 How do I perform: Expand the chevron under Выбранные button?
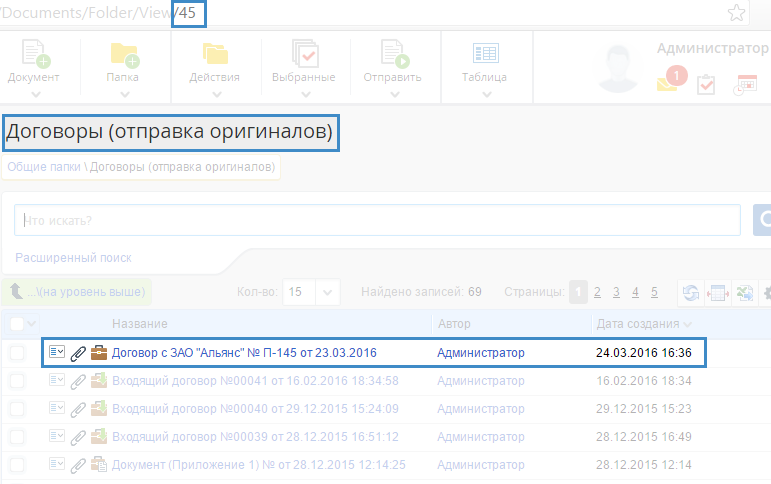click(x=306, y=94)
